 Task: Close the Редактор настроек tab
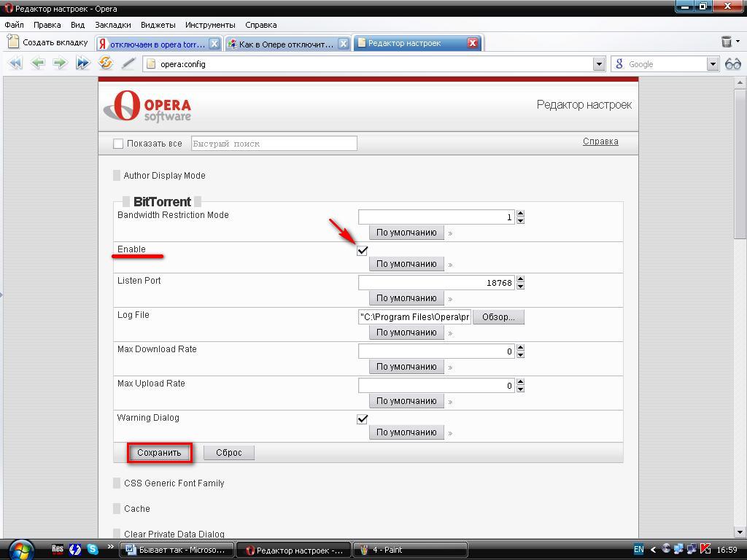click(472, 43)
